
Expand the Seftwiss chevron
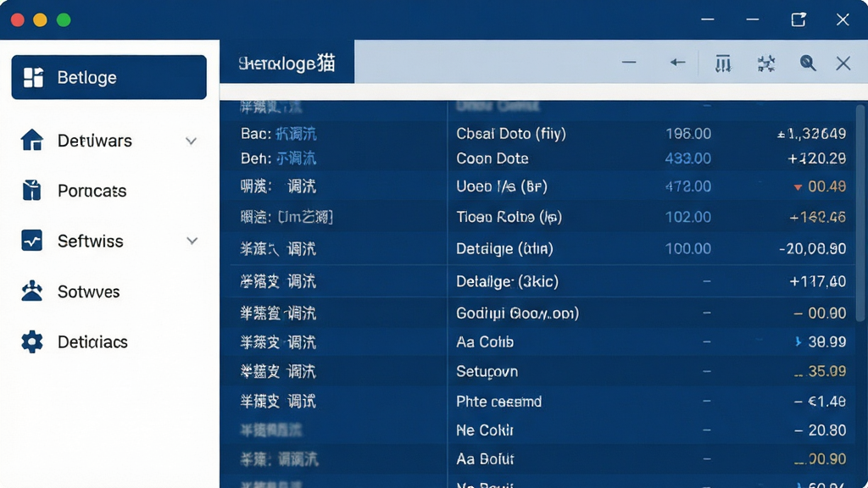[x=192, y=241]
